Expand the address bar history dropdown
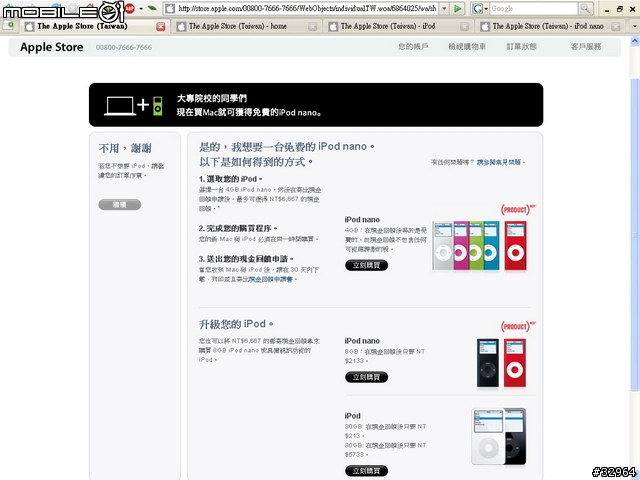 pyautogui.click(x=444, y=8)
